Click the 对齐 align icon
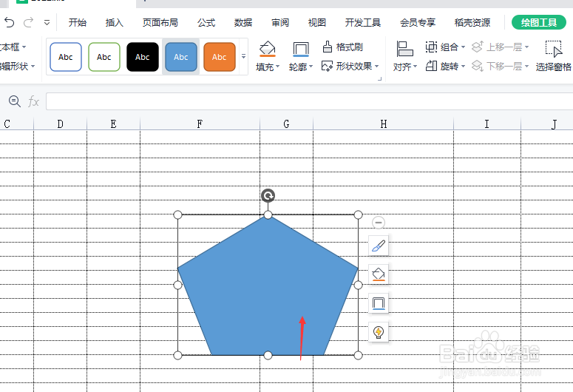This screenshot has height=392, width=573. [405, 49]
